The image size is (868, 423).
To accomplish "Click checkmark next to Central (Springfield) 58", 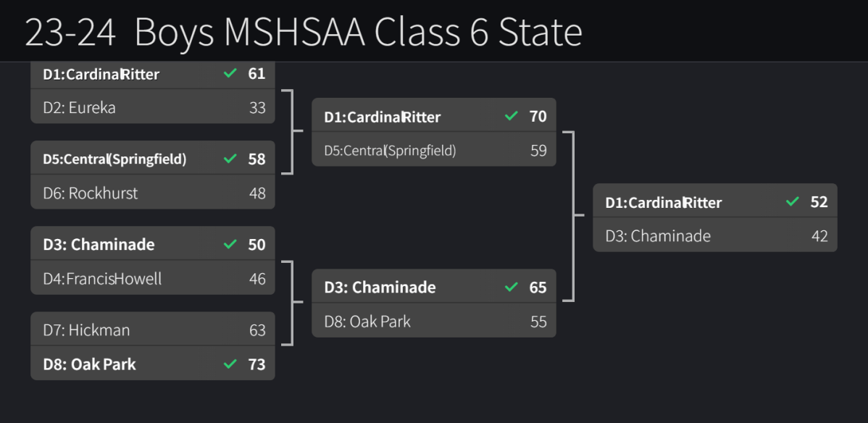I will 230,159.
